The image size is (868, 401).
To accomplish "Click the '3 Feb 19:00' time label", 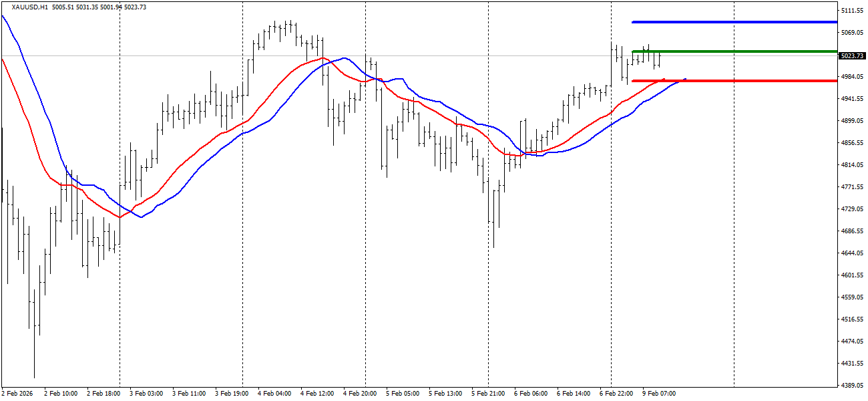I will (232, 394).
